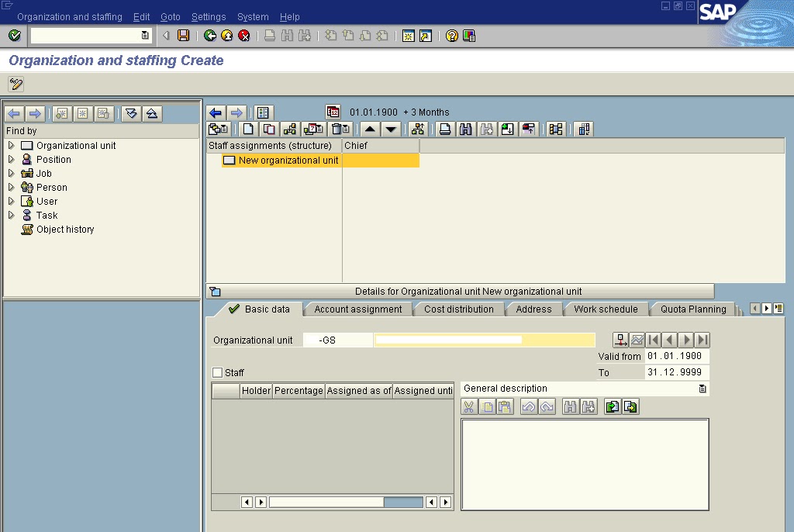
Task: Click the Save floppy disk icon
Action: (x=183, y=36)
